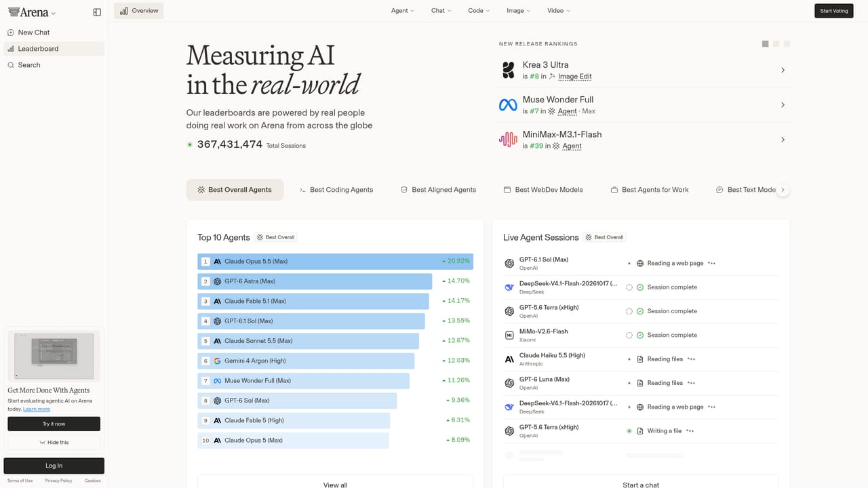Hide the agents promo with Hide this
868x488 pixels.
point(54,443)
